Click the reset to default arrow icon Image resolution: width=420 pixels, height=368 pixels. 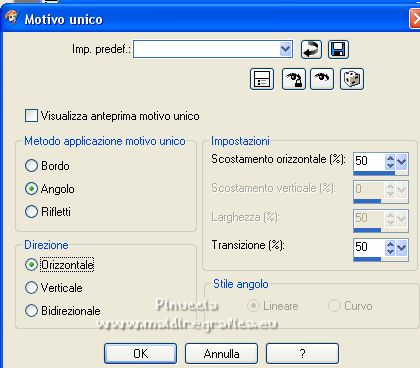[x=311, y=50]
